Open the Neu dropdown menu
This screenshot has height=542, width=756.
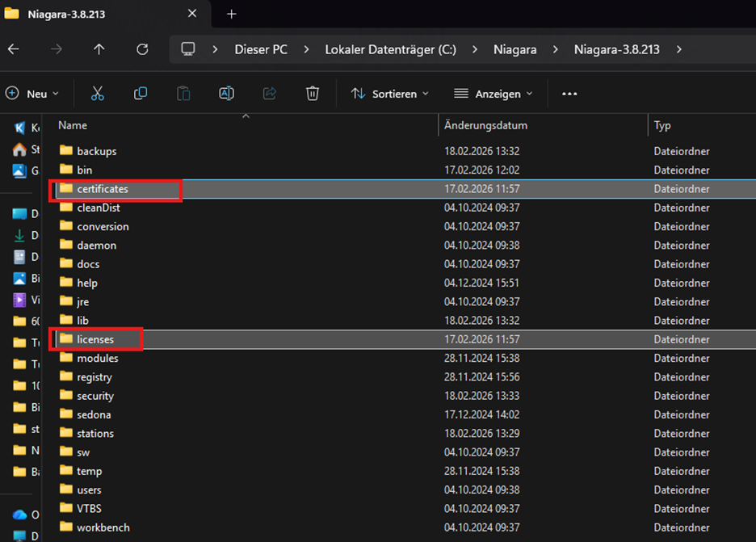tap(32, 94)
